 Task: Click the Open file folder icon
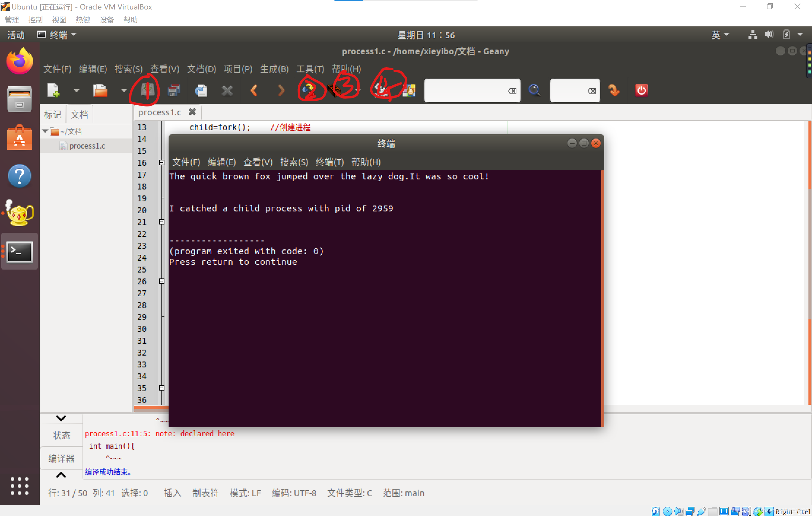click(100, 90)
